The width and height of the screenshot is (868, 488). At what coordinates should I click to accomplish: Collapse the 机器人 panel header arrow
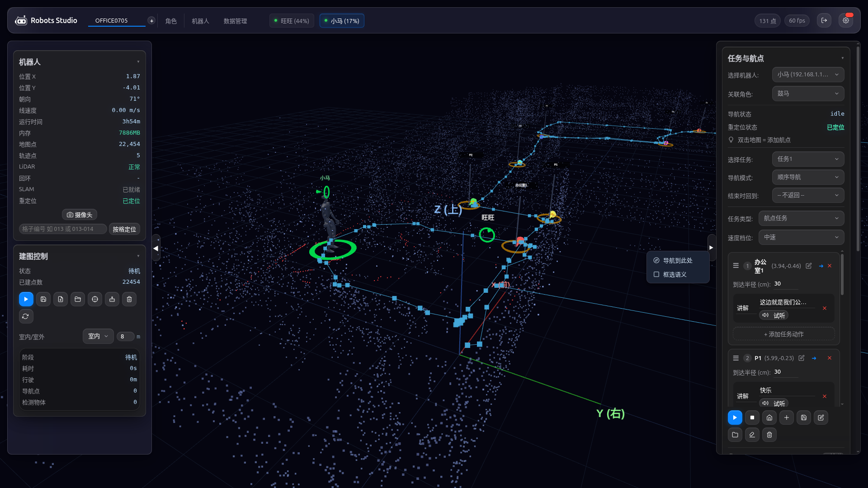(x=138, y=62)
